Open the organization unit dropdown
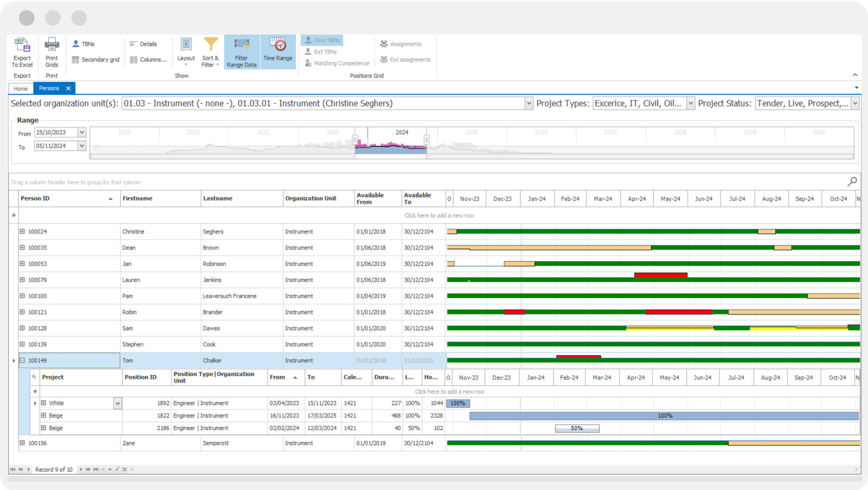The width and height of the screenshot is (868, 490). pyautogui.click(x=529, y=104)
